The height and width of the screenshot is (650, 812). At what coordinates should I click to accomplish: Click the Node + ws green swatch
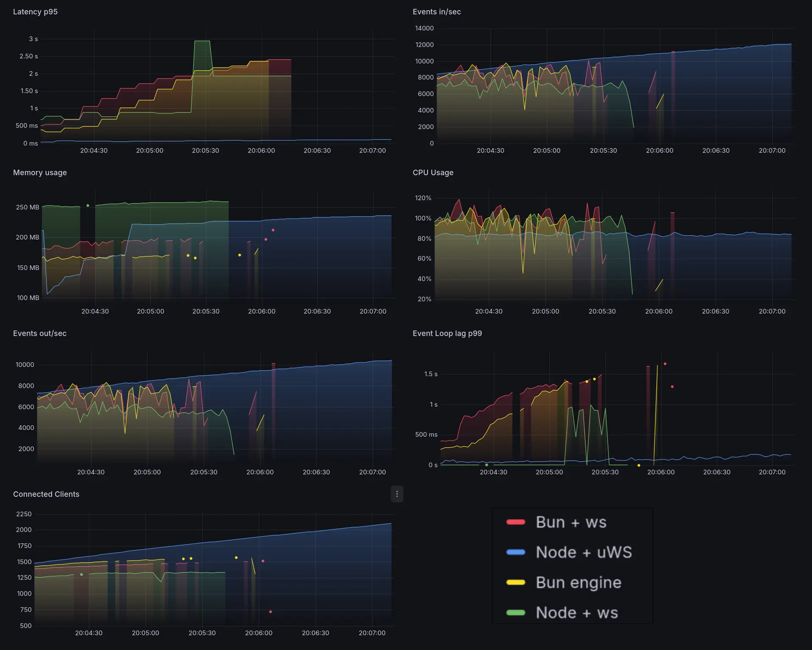coord(516,613)
